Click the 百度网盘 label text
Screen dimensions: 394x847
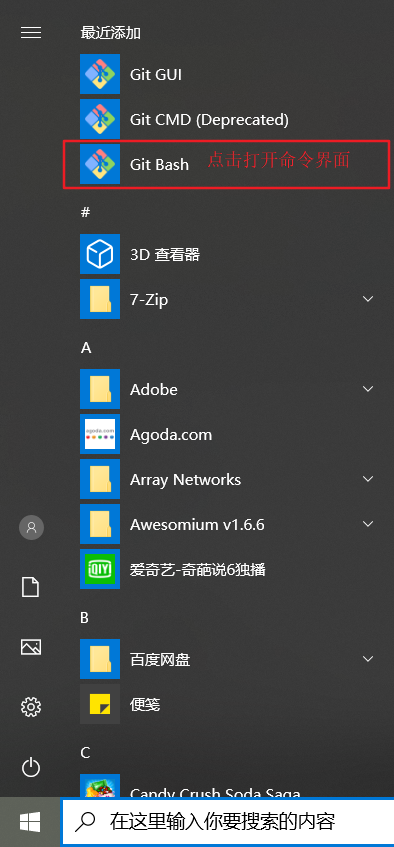160,660
